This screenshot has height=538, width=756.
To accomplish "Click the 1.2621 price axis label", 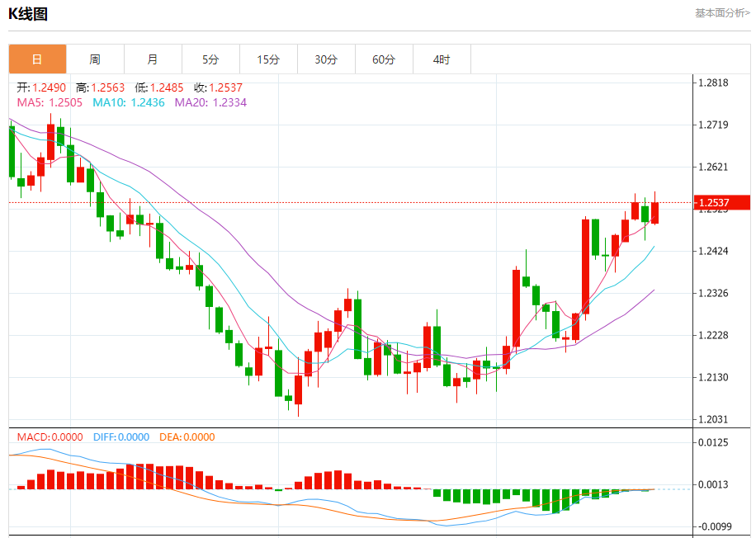I will pos(714,167).
